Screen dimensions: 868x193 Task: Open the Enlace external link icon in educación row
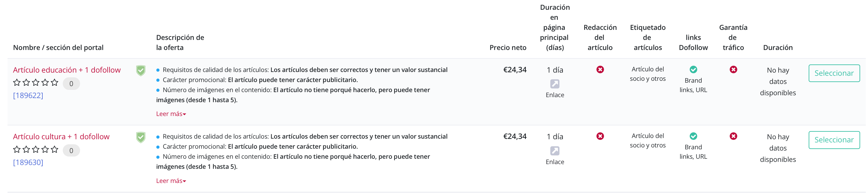pyautogui.click(x=555, y=84)
